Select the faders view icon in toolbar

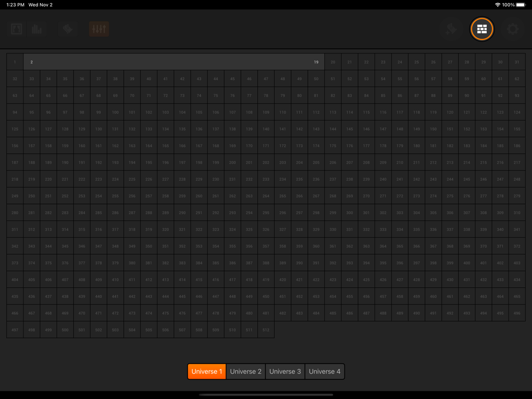pyautogui.click(x=99, y=29)
